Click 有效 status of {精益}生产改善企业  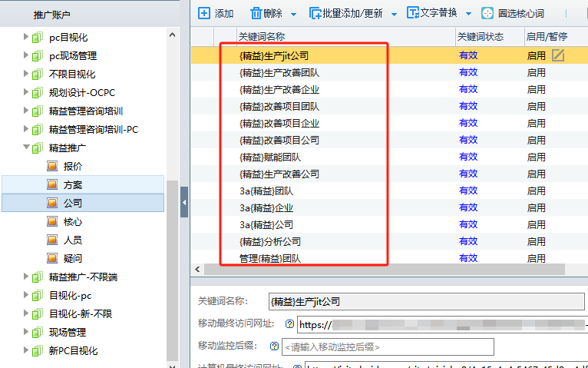(x=468, y=89)
